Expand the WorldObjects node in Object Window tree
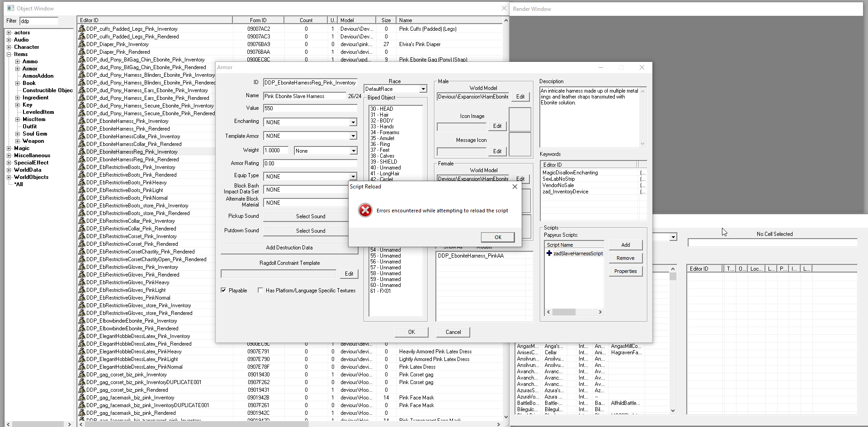Image resolution: width=868 pixels, height=427 pixels. point(9,177)
